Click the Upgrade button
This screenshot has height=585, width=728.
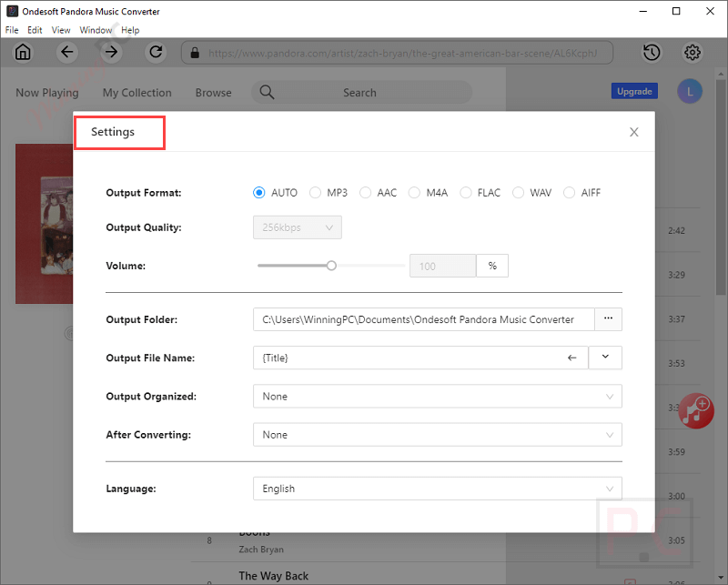click(634, 92)
